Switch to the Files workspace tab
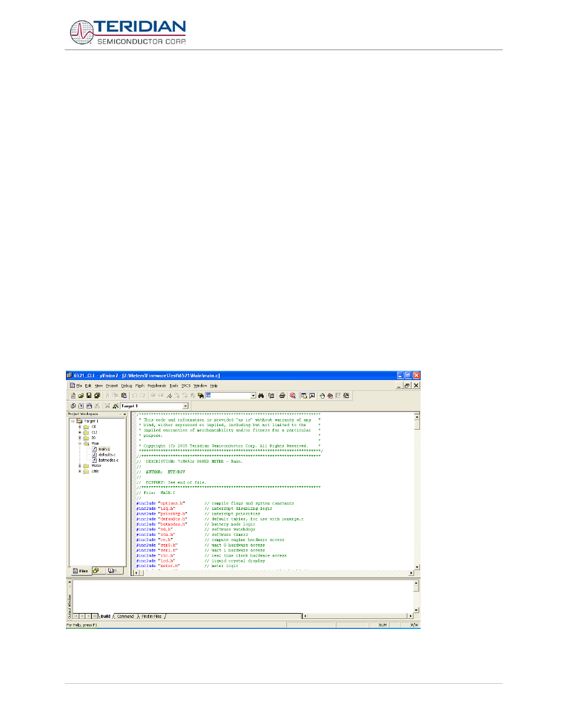Image resolution: width=562 pixels, height=728 pixels. coord(81,571)
